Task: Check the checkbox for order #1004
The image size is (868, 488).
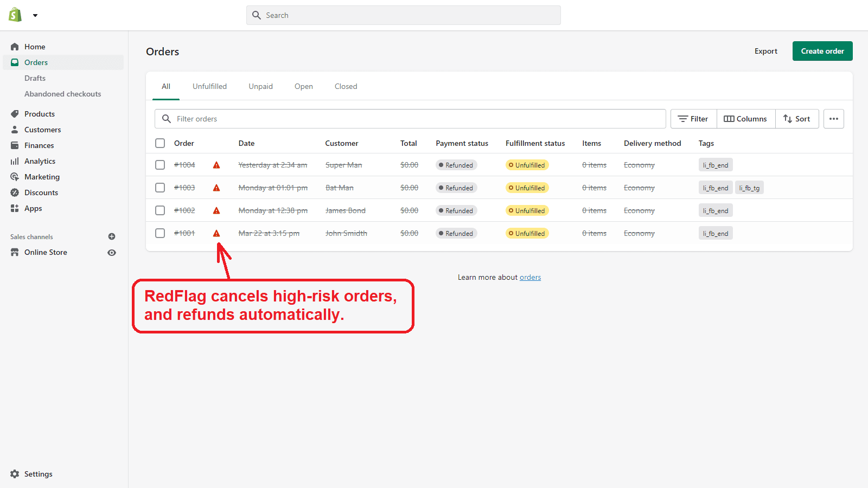Action: 160,165
